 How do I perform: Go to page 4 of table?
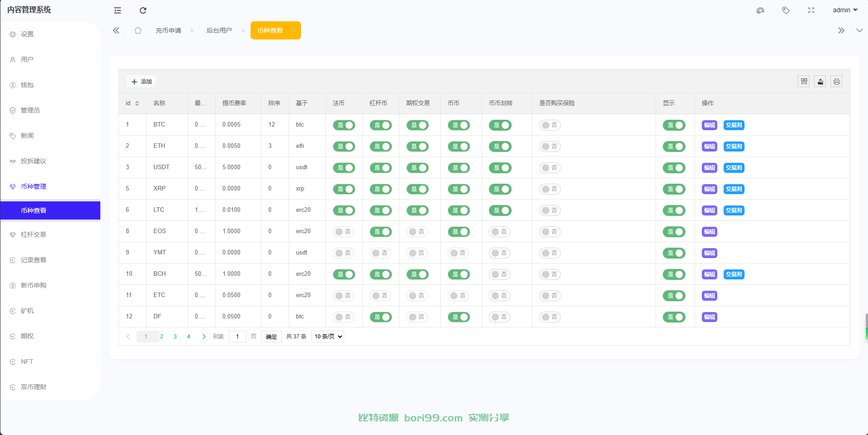pyautogui.click(x=188, y=337)
